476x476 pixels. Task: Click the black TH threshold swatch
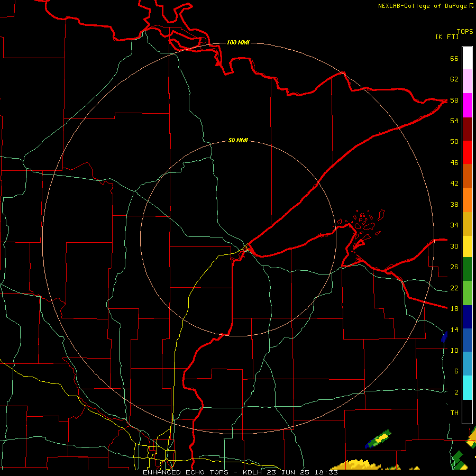pos(467,411)
